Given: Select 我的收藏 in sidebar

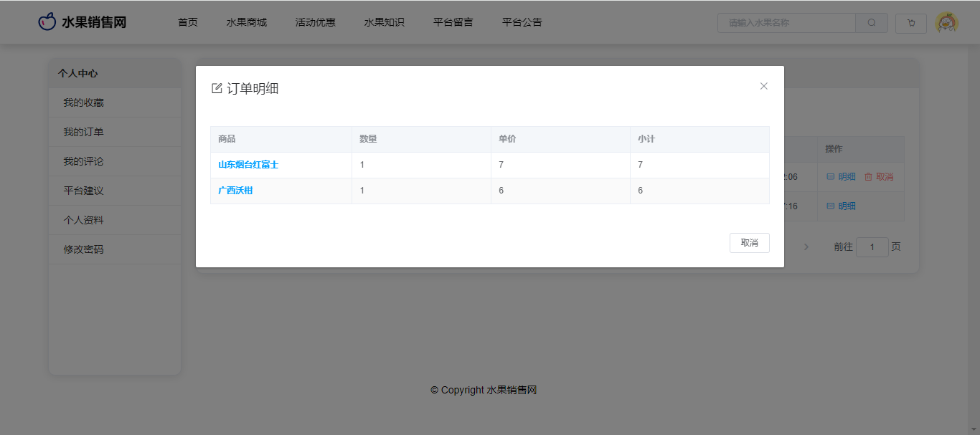Looking at the screenshot, I should (115, 102).
